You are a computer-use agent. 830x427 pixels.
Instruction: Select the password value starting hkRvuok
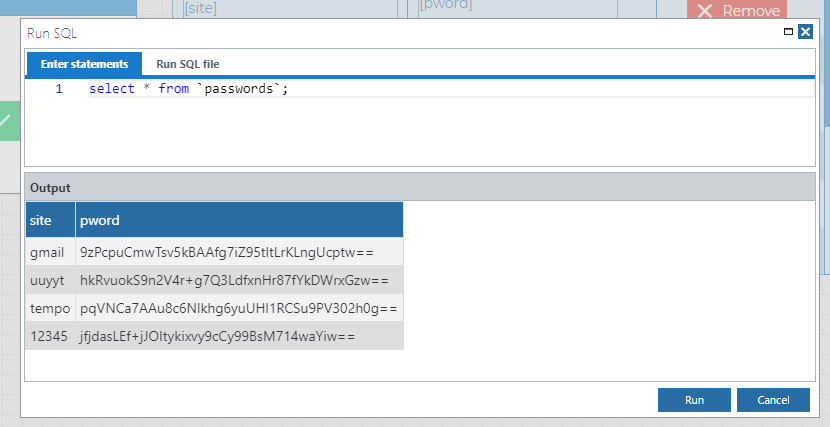[239, 280]
